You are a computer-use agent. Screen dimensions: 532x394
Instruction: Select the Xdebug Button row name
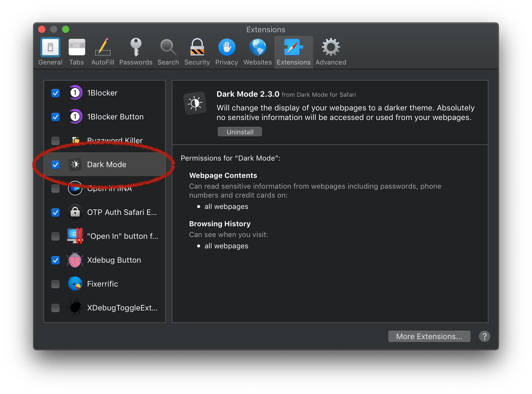pos(114,260)
